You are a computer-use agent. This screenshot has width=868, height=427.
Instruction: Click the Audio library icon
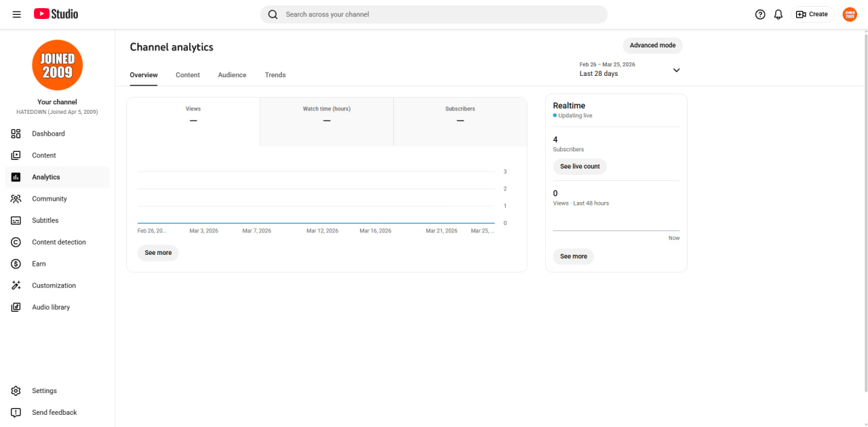16,307
